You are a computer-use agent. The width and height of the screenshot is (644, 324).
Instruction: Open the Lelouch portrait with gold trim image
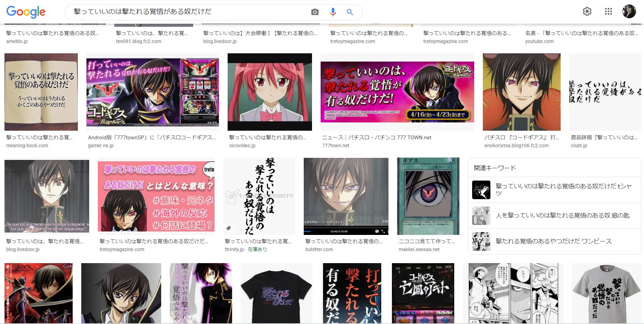(x=121, y=293)
